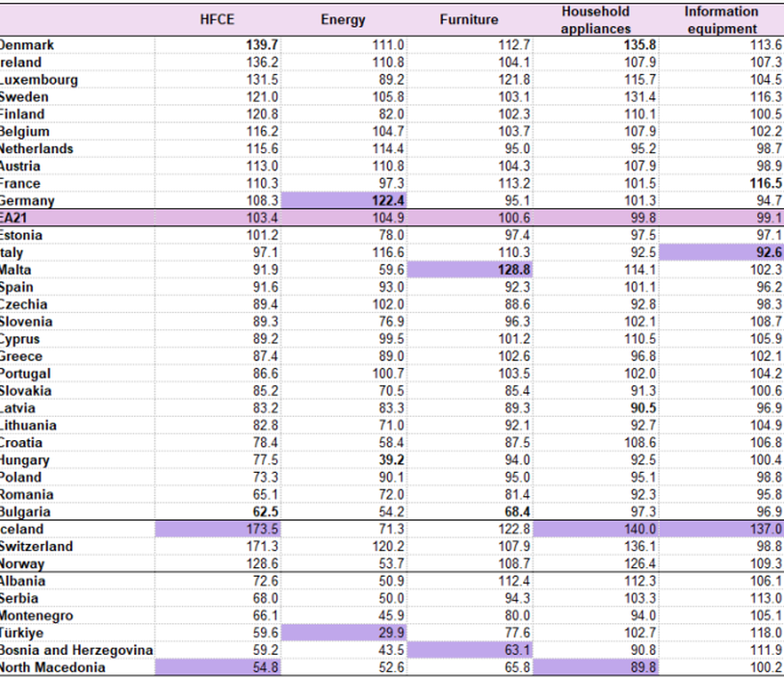The height and width of the screenshot is (677, 784).
Task: Click Croatia's energy value 58.4
Action: coord(391,442)
